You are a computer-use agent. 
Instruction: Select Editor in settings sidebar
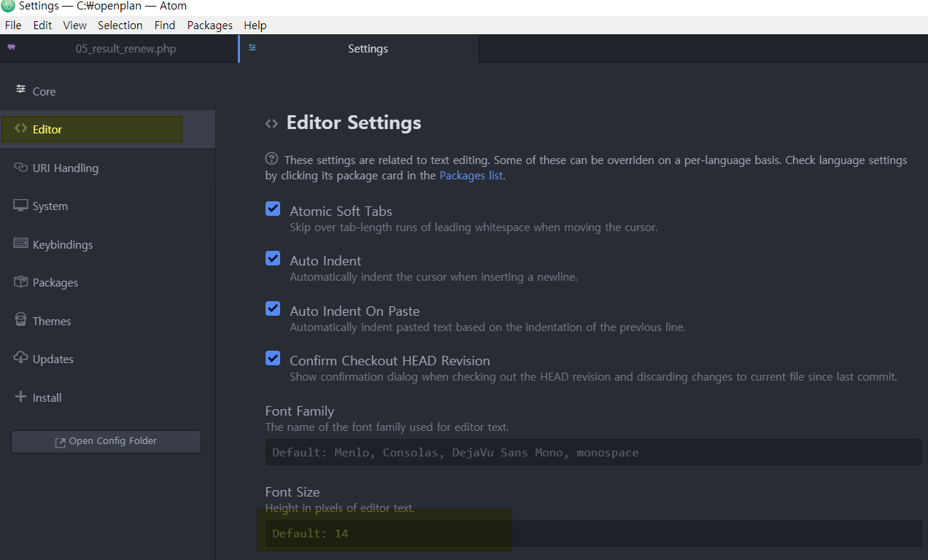tap(107, 129)
